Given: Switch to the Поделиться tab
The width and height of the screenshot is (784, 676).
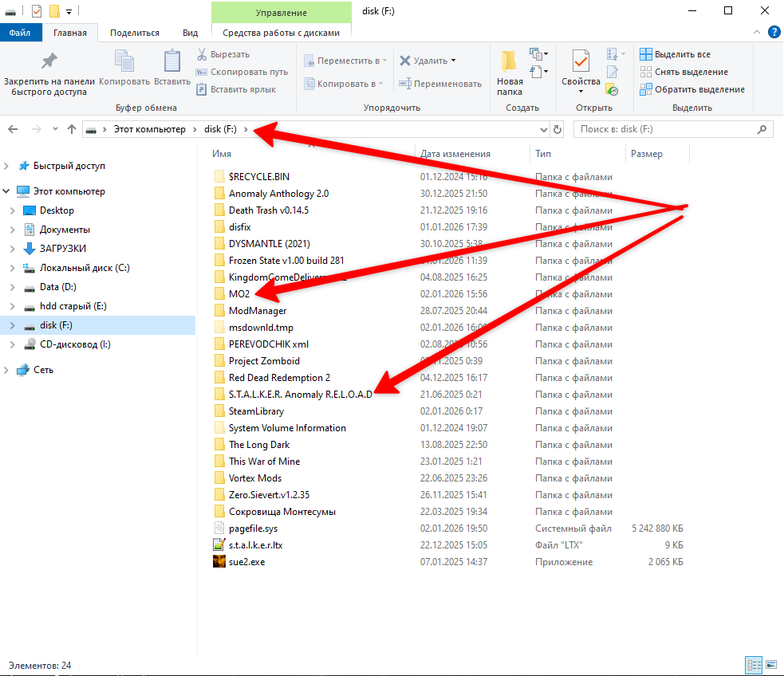Looking at the screenshot, I should (x=135, y=33).
